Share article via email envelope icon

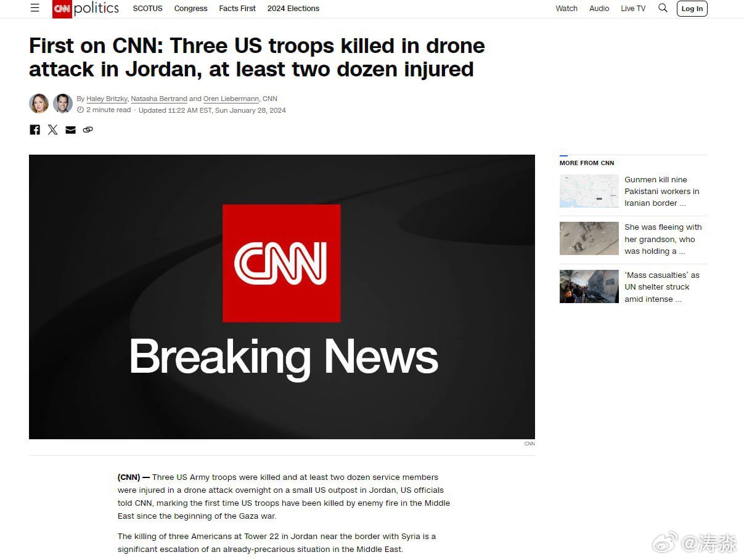coord(71,129)
